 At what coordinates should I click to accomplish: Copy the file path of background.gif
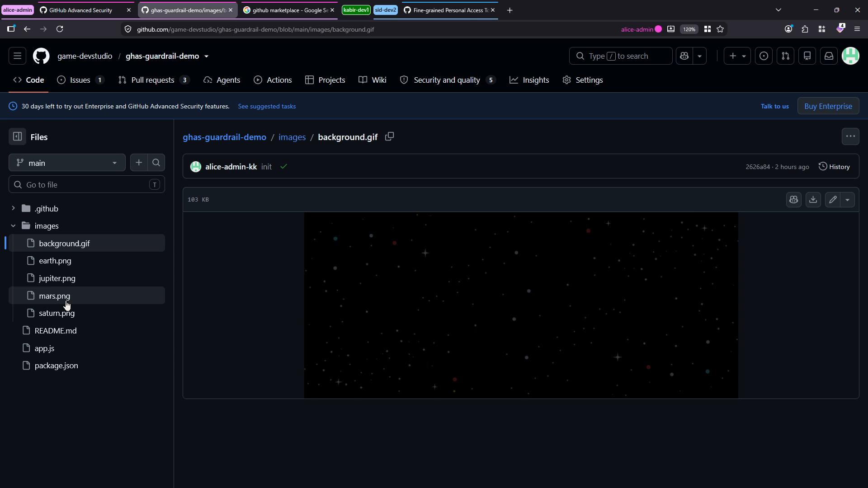tap(389, 136)
